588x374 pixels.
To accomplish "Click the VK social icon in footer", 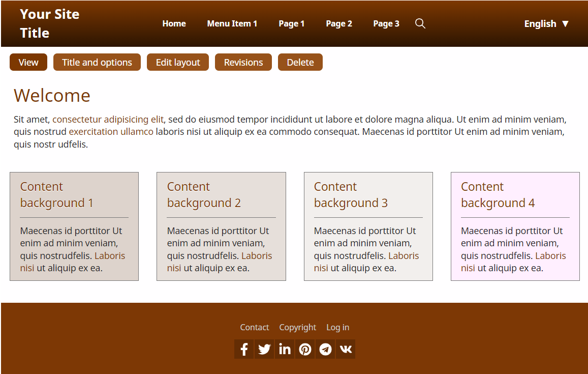I will (346, 349).
